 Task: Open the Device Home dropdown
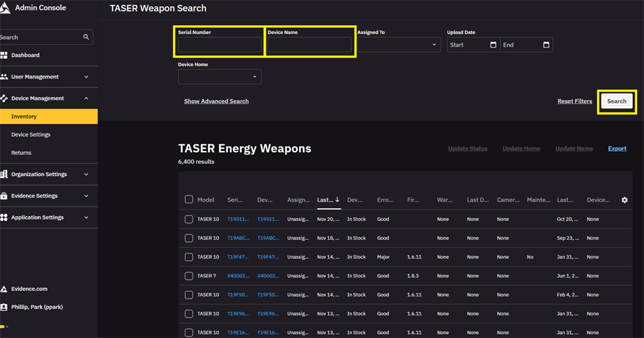220,77
